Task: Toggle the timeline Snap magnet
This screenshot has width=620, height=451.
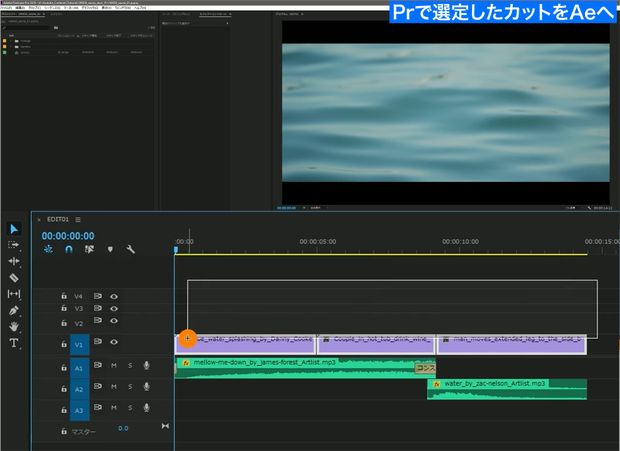Action: 69,249
